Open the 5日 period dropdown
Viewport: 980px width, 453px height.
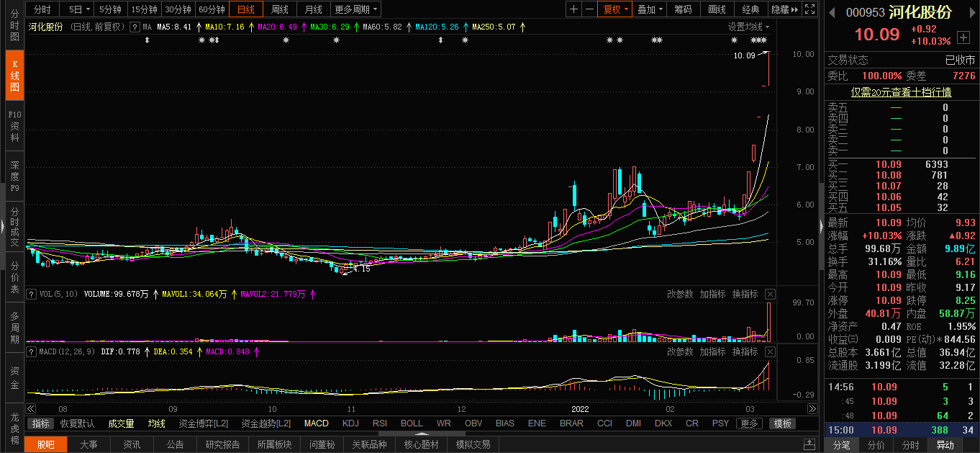pos(78,9)
